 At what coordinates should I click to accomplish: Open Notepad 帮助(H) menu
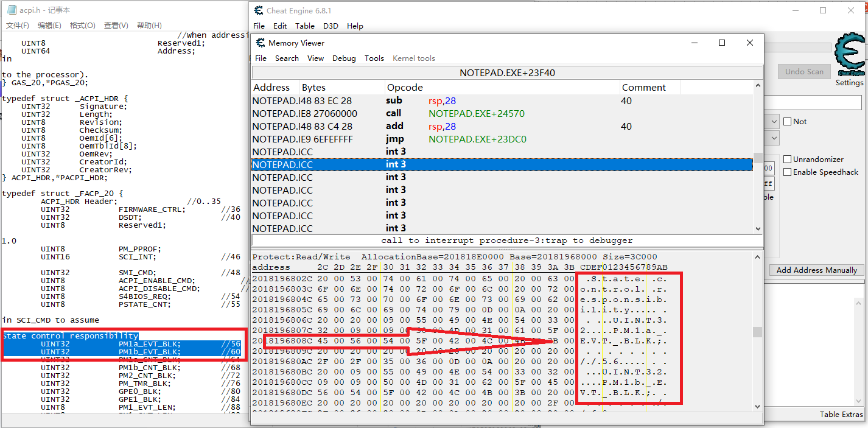coord(149,25)
